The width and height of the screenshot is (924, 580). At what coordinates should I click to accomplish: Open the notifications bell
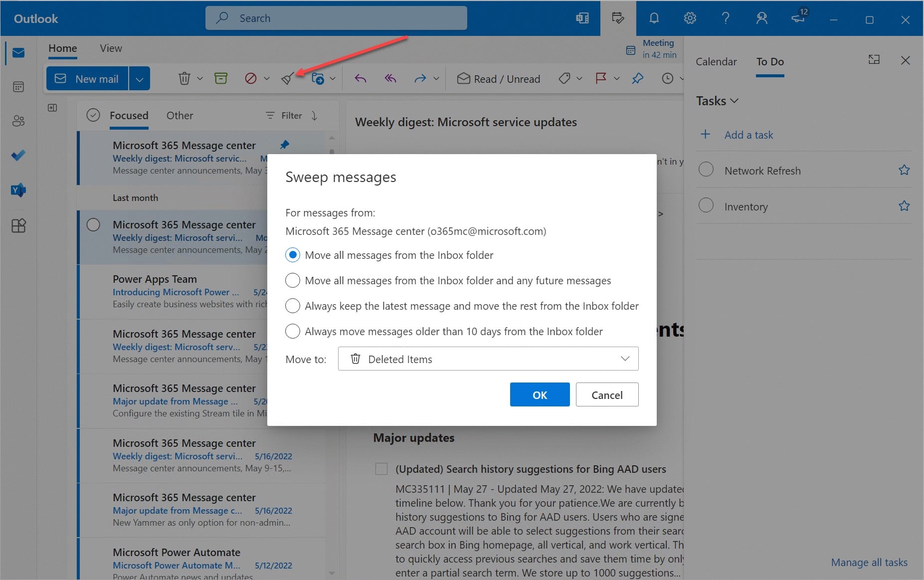[654, 18]
